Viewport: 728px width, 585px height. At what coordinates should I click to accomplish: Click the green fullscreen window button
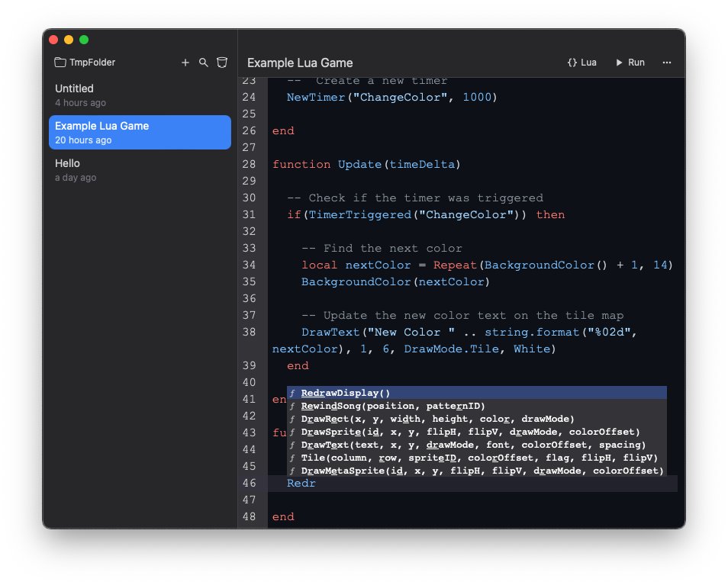[84, 40]
